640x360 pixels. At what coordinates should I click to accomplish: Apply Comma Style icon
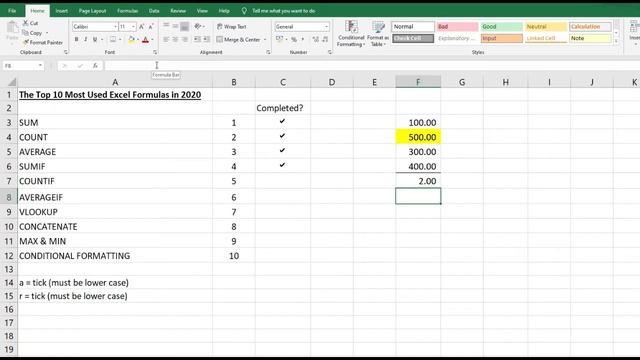tap(303, 40)
